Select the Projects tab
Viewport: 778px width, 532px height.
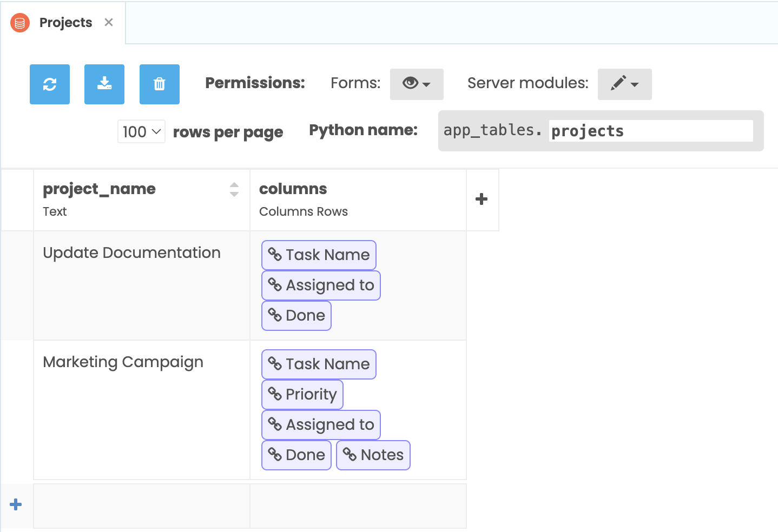tap(65, 22)
